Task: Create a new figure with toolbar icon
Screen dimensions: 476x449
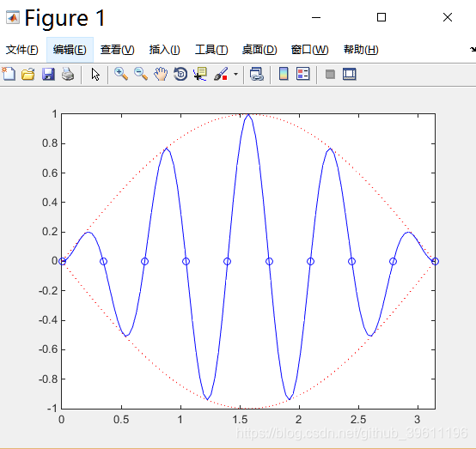Action: click(9, 74)
